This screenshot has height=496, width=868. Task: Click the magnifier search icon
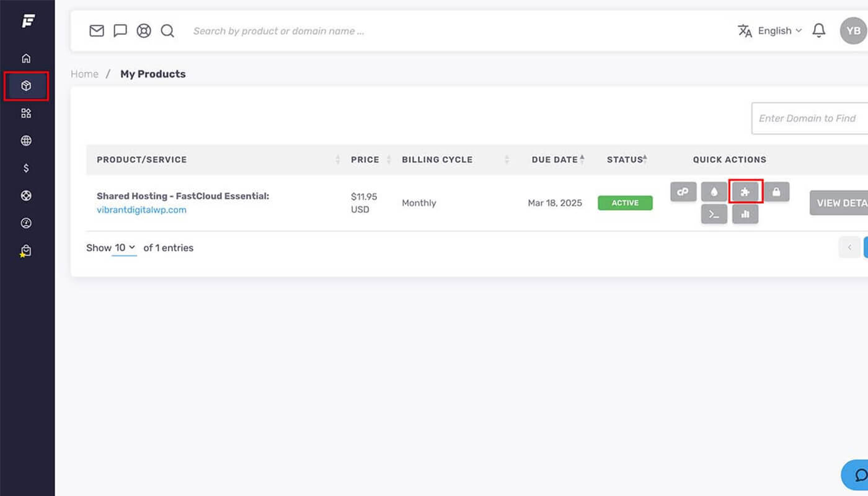click(167, 30)
